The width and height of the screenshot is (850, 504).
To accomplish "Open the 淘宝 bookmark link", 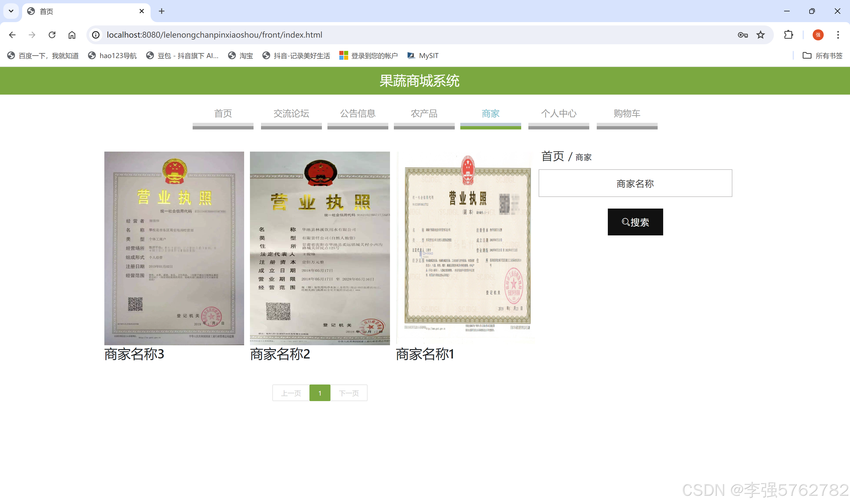I will [x=241, y=55].
